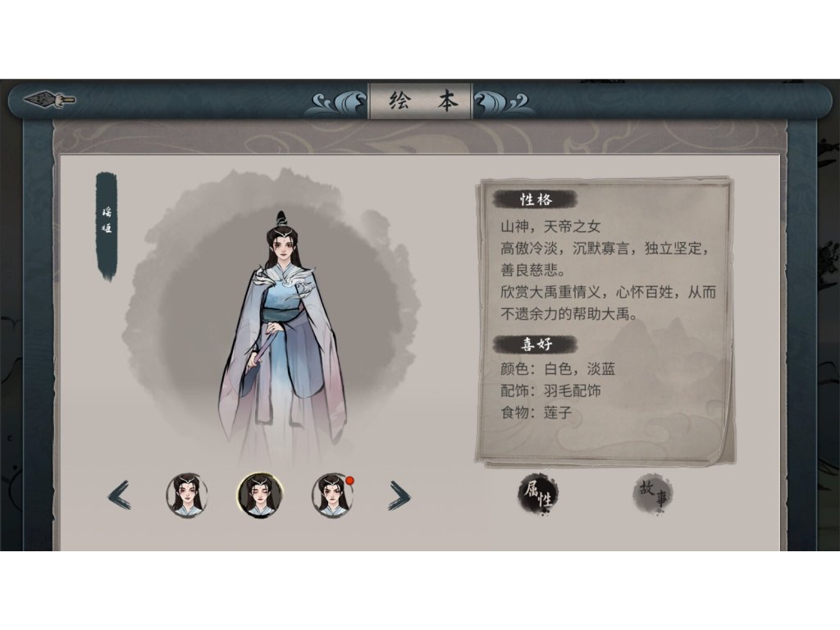
Task: Click the 喜好 section header
Action: 535,344
